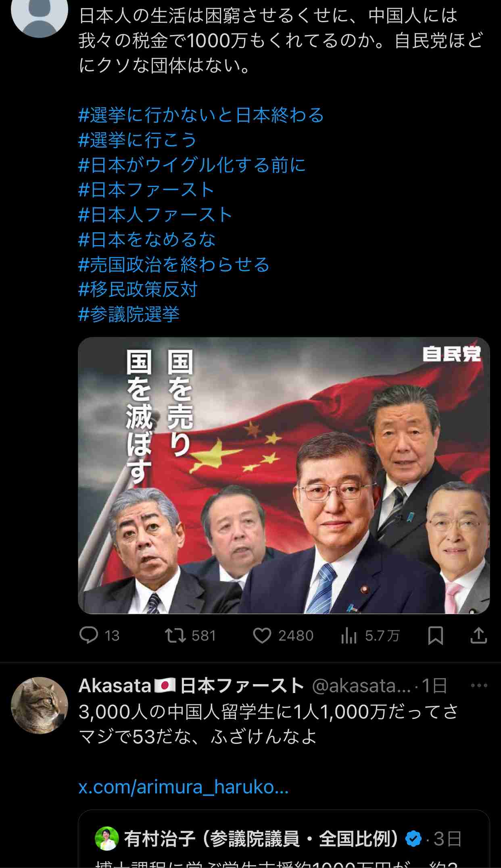Open hashtag #選挙に行こう
501x868 pixels.
[x=137, y=140]
